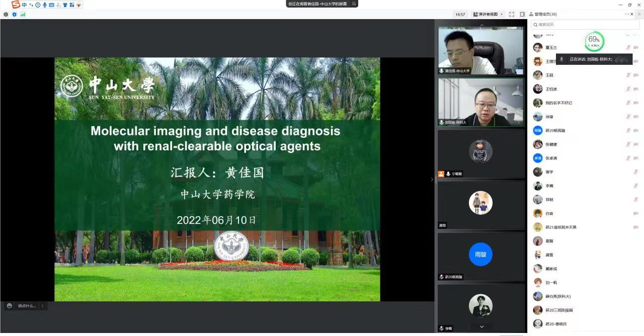Enter full screen mode
The height and width of the screenshot is (336, 644).
point(512,14)
